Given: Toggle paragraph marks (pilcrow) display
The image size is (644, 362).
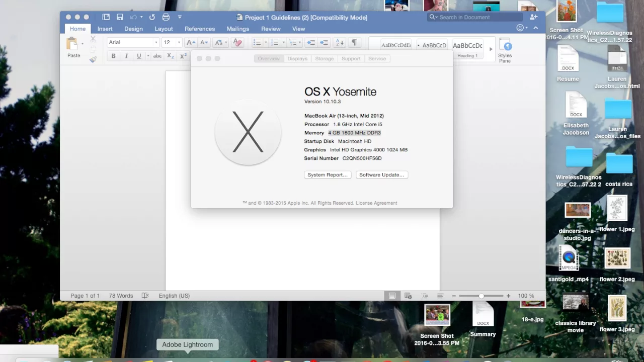Looking at the screenshot, I should 354,43.
